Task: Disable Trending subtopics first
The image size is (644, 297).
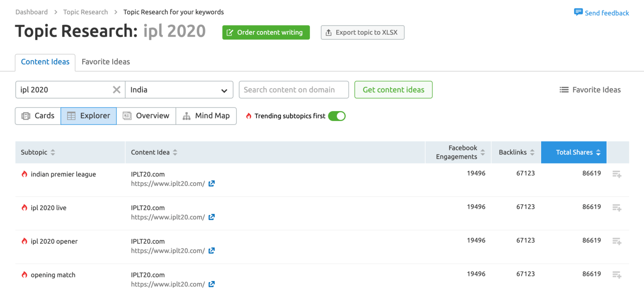Action: 337,116
